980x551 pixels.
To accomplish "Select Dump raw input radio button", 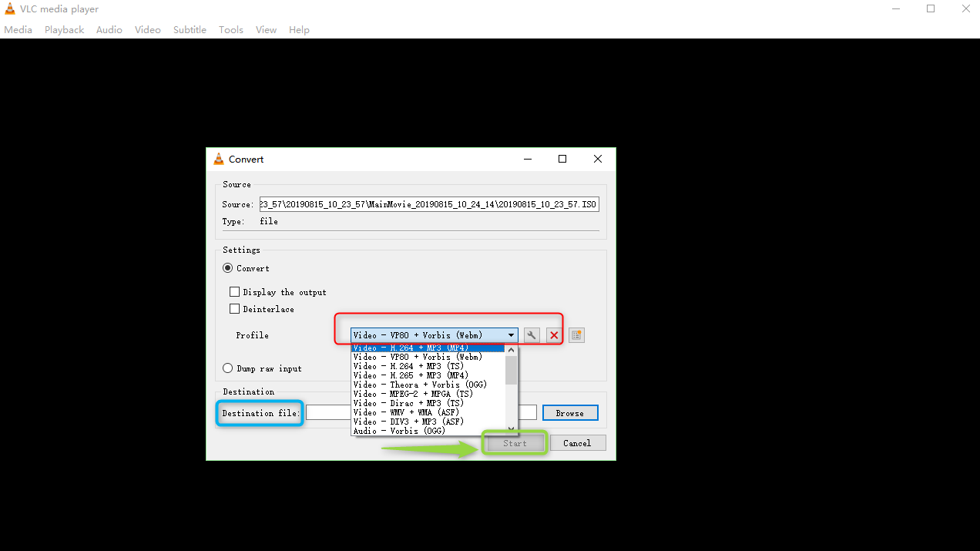I will [227, 368].
